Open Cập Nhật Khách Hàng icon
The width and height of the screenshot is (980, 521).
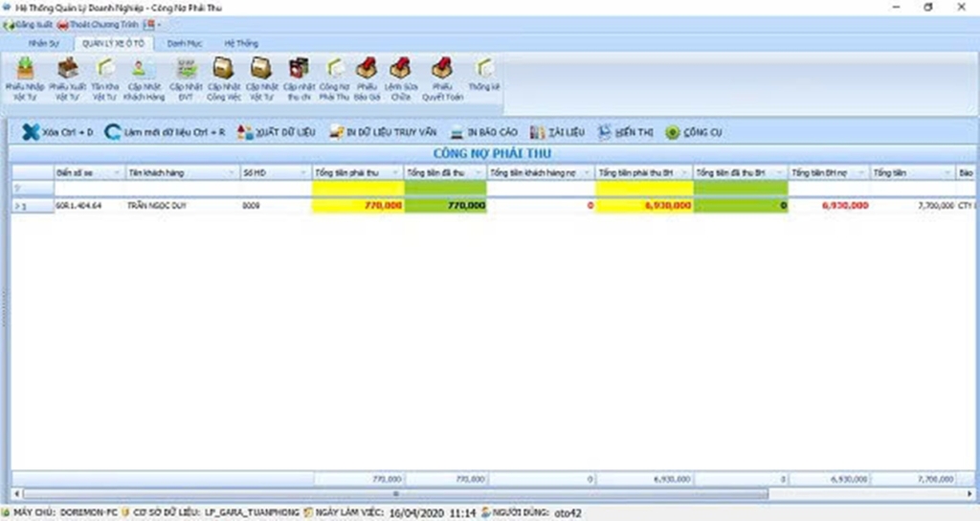tap(144, 68)
